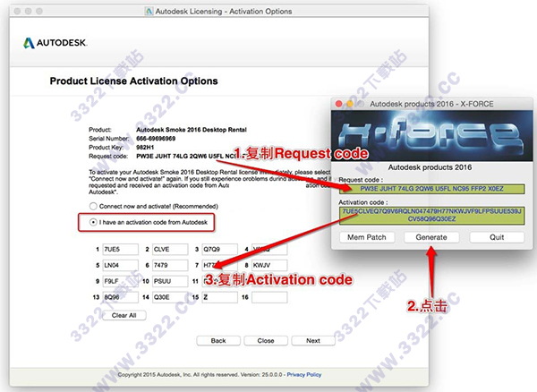Screen dimensions: 537x392
Task: Click the Autodesk icon in the title bar
Action: (149, 12)
